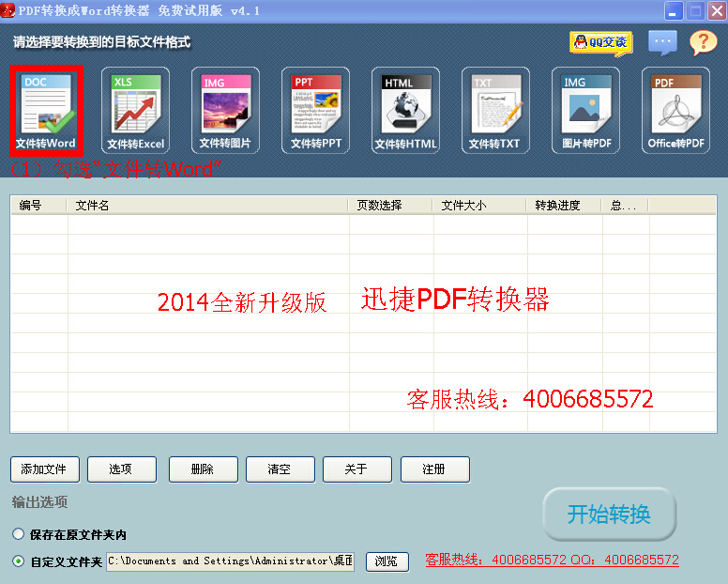Click the truncated 总... column header

pyautogui.click(x=625, y=205)
